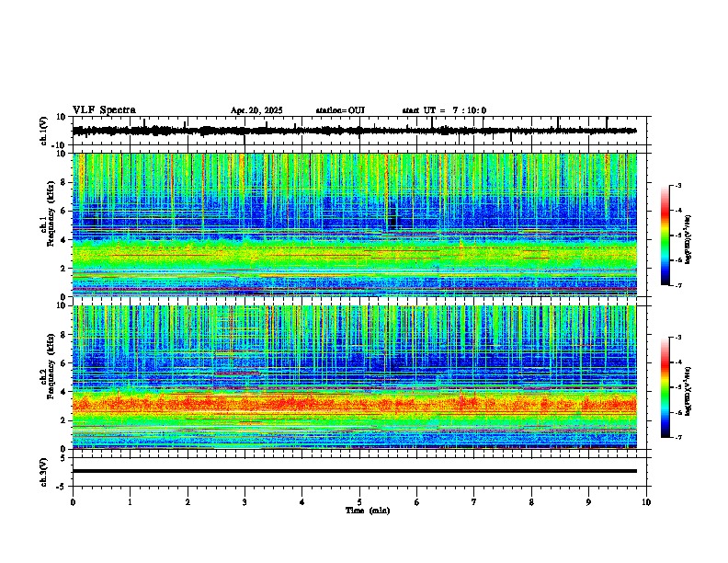
Task: Click time axis tick label "4"
Action: [x=302, y=502]
